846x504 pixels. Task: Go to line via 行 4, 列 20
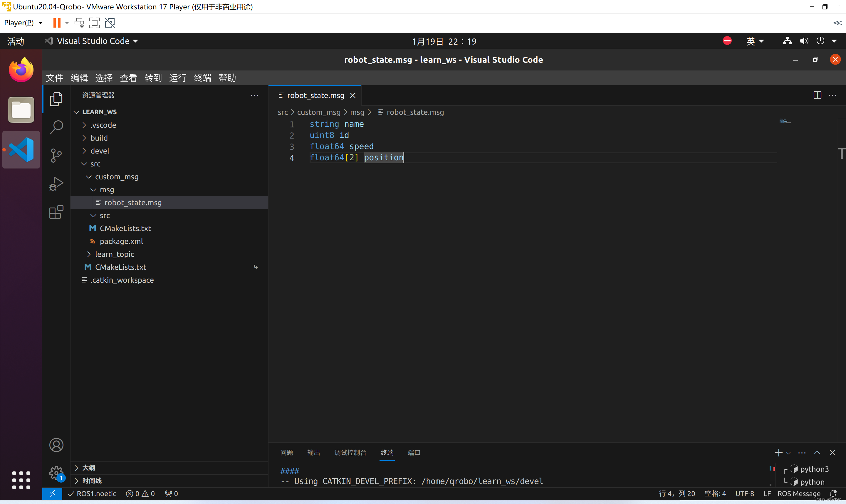pyautogui.click(x=677, y=493)
